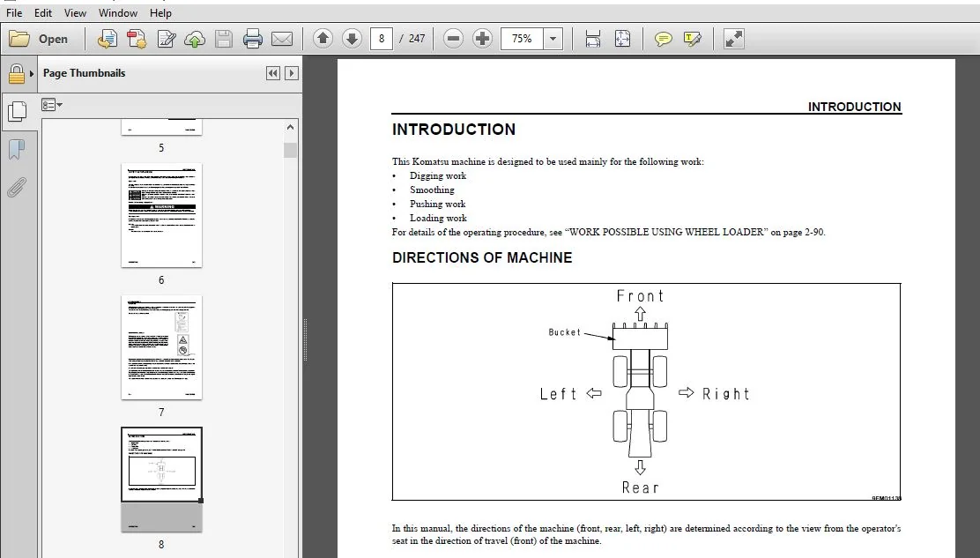
Task: Click the DIRECTIONS OF MACHINE heading
Action: [482, 257]
